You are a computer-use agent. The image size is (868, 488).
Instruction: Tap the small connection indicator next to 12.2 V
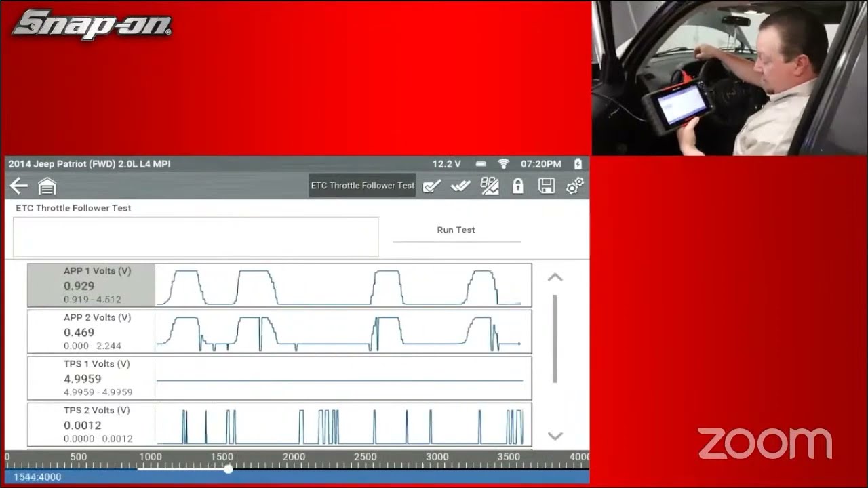481,164
